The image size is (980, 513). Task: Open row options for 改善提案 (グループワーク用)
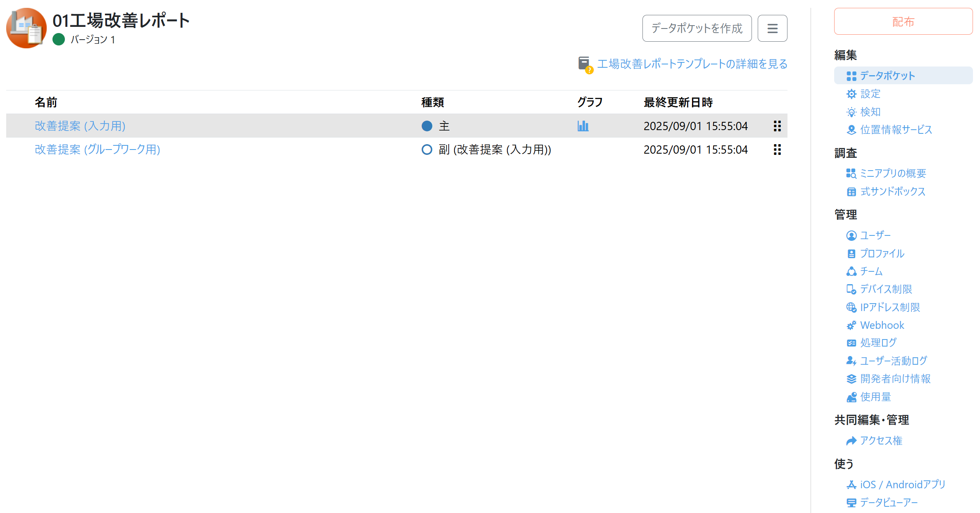777,150
